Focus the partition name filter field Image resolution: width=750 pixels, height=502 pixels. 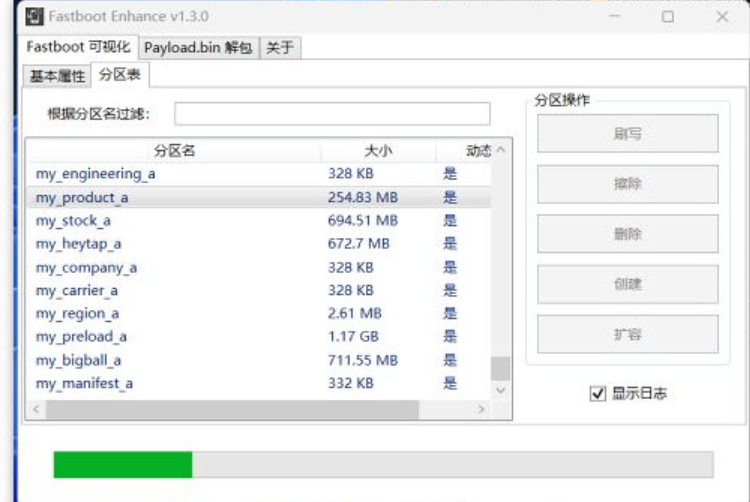pos(332,114)
